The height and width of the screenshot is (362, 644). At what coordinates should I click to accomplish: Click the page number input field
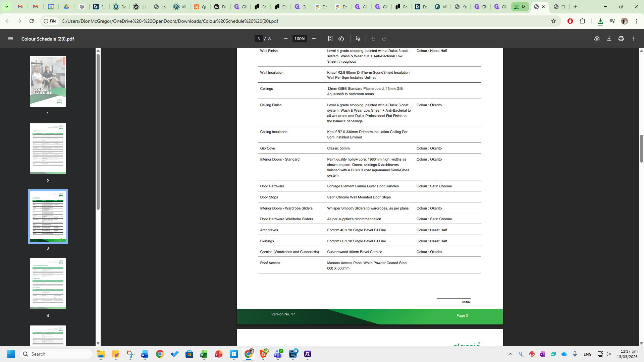coord(258,39)
